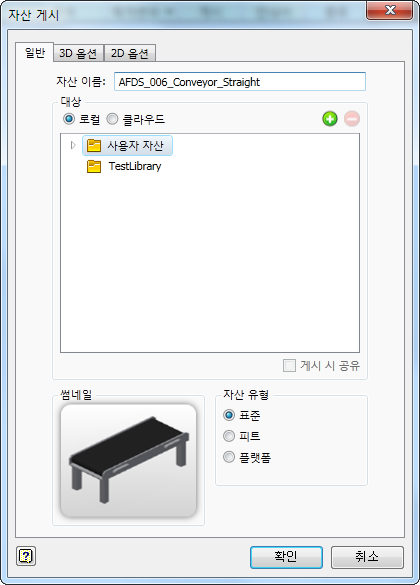This screenshot has height=585, width=420.
Task: Expand the 사용자 자산 tree node arrow
Action: [73, 145]
